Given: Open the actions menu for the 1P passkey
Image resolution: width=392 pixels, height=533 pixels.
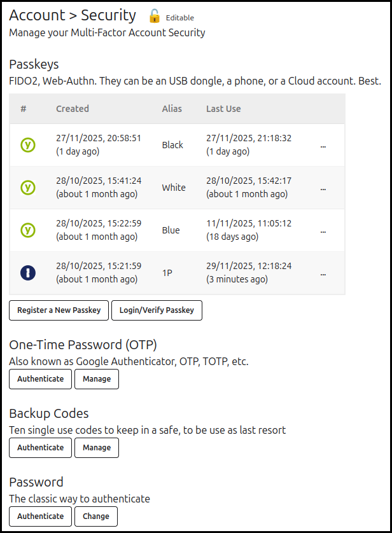Looking at the screenshot, I should 323,273.
